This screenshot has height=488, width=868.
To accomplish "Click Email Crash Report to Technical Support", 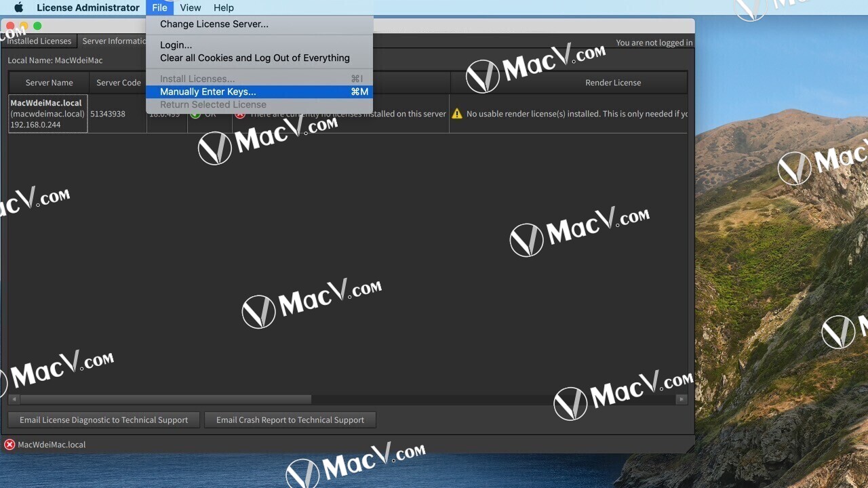I will pyautogui.click(x=290, y=420).
